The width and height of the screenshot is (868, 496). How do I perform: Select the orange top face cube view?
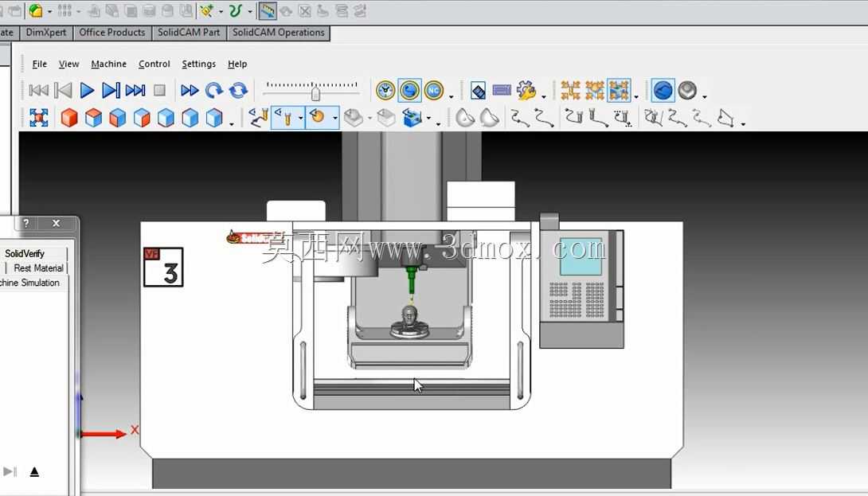click(x=93, y=118)
